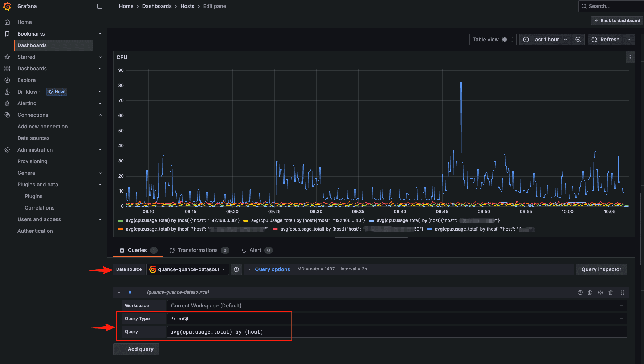This screenshot has height=364, width=644.
Task: Click the Back to dashboard button
Action: tap(617, 21)
